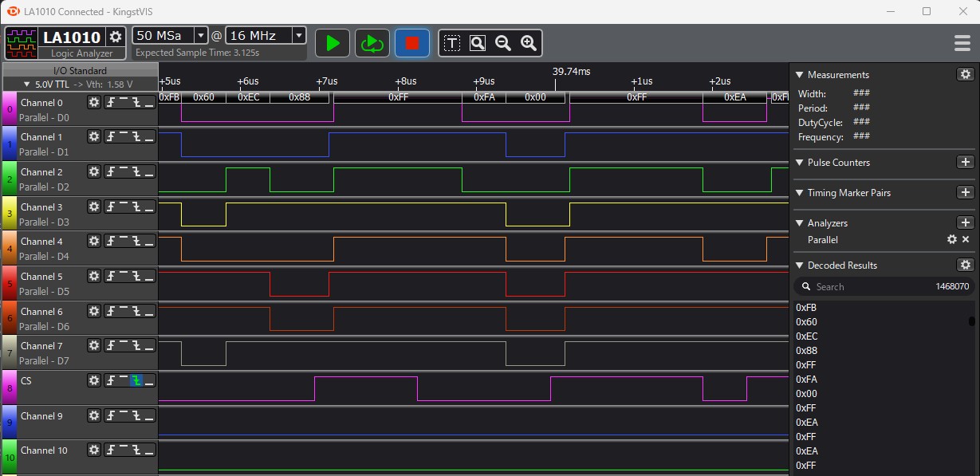Open the 16 MHz sample rate dropdown
980x476 pixels.
coord(299,36)
